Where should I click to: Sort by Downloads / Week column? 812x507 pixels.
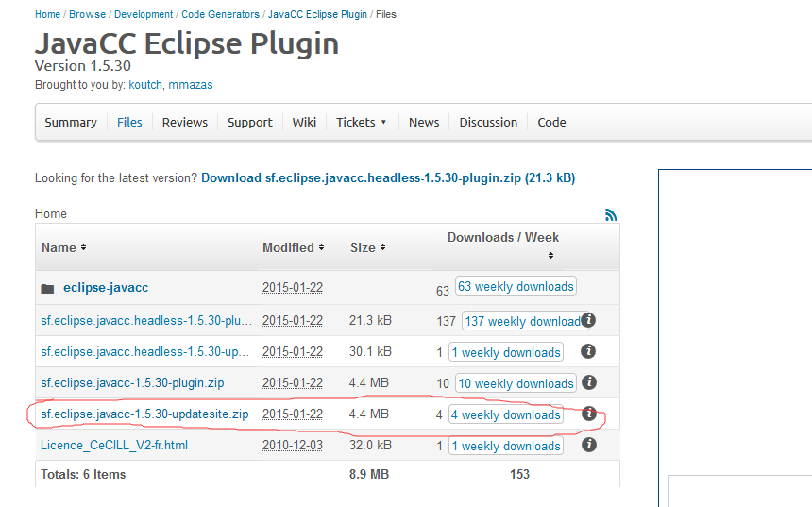coord(503,245)
